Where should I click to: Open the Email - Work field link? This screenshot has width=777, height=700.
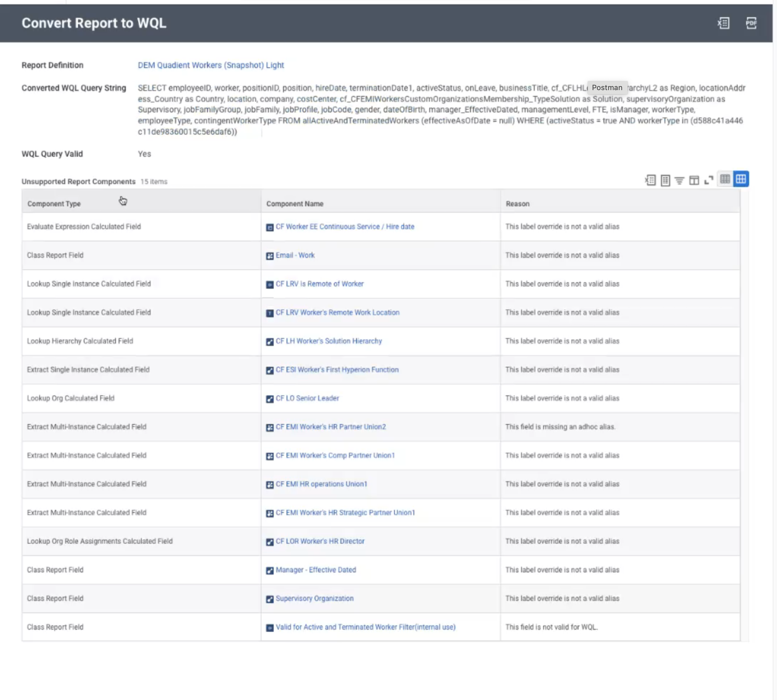[295, 256]
